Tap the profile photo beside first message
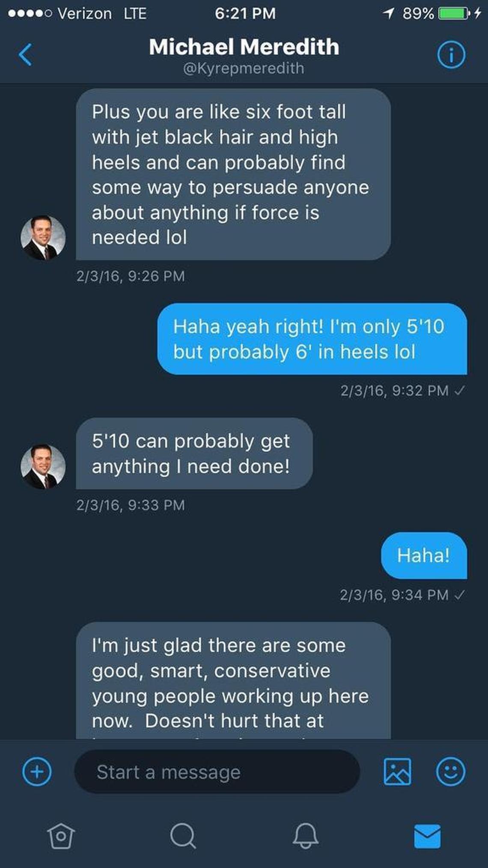 coord(43,238)
